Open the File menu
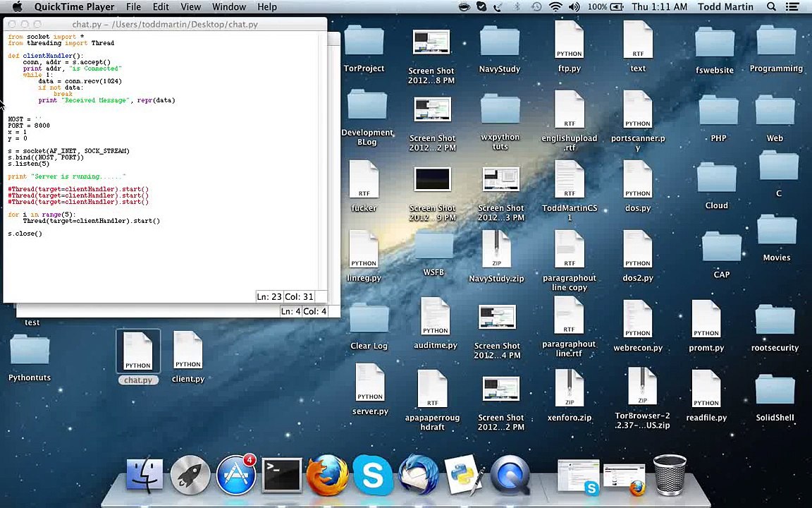 click(x=133, y=7)
